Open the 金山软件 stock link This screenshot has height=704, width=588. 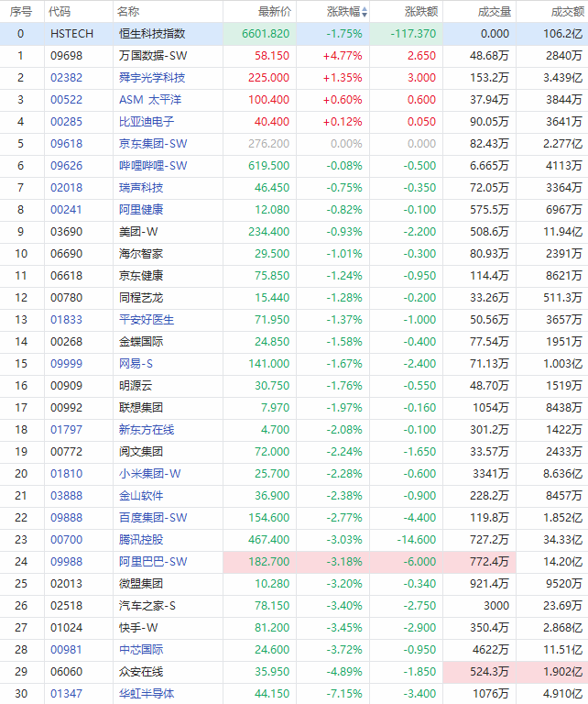pyautogui.click(x=141, y=496)
